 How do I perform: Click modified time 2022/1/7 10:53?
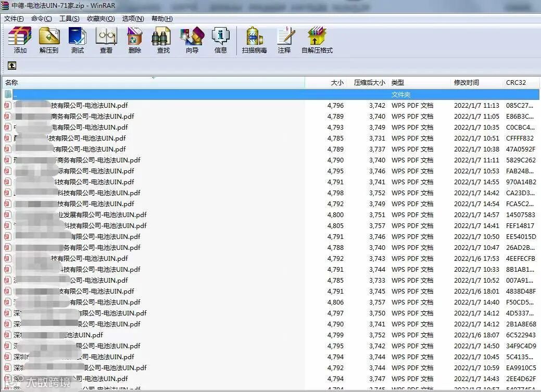coord(476,171)
